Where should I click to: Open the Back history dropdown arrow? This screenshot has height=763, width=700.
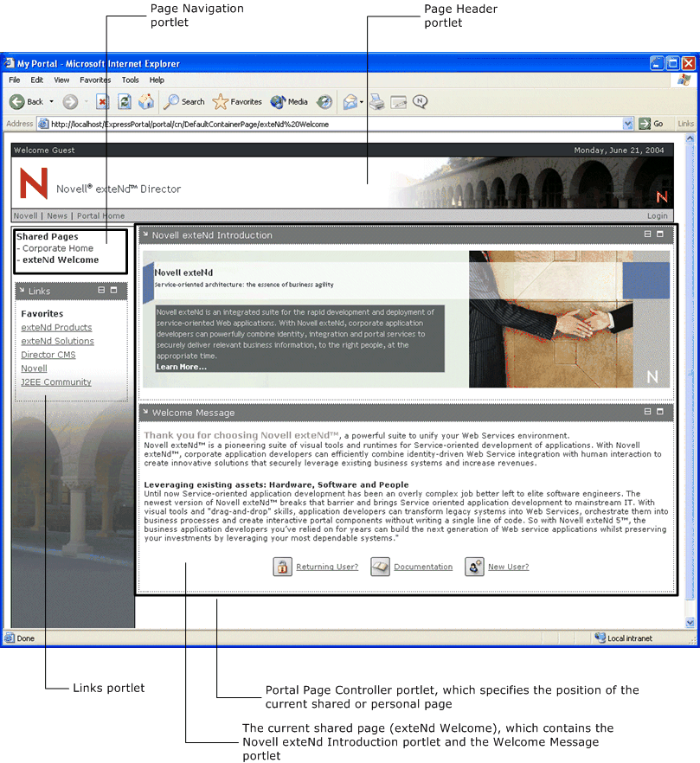click(52, 102)
